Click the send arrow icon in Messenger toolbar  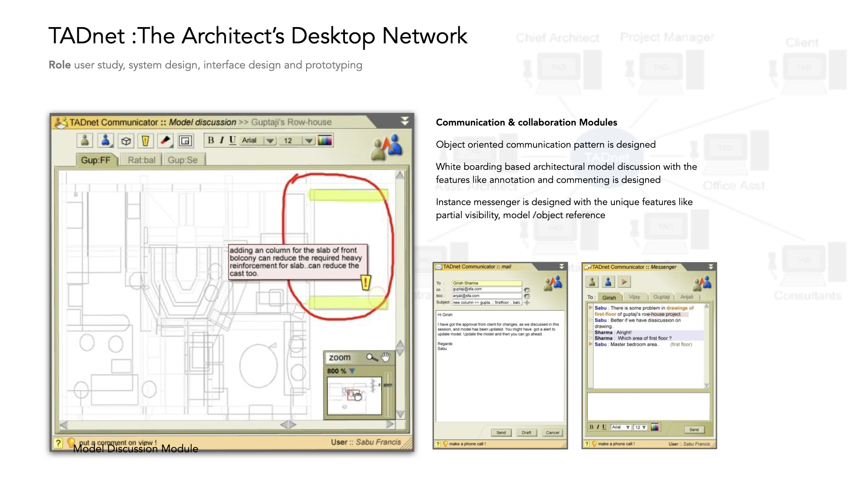pyautogui.click(x=623, y=282)
